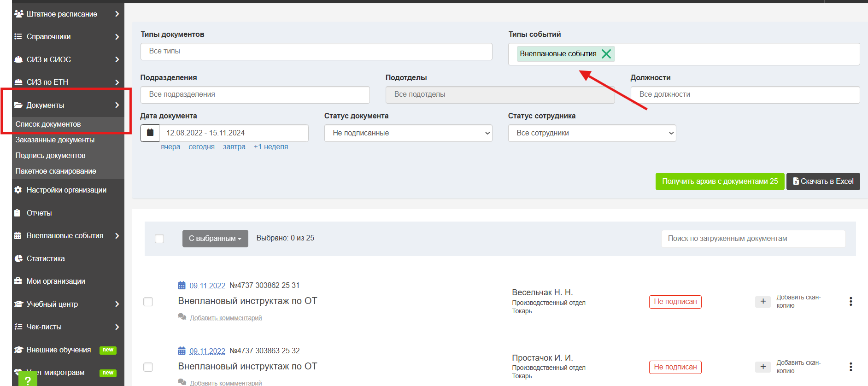This screenshot has height=386, width=868.
Task: Add a scan copy for Простачок document
Action: click(x=763, y=367)
